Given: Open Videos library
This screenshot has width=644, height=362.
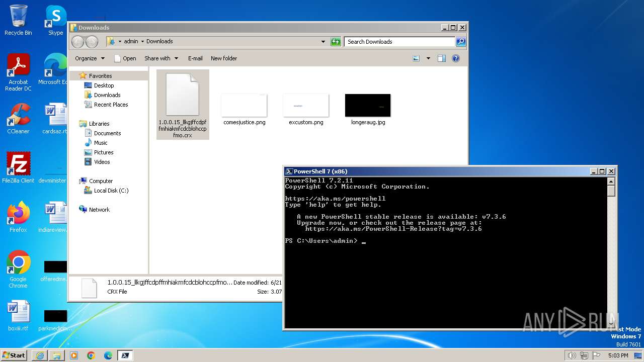Looking at the screenshot, I should coord(102,162).
